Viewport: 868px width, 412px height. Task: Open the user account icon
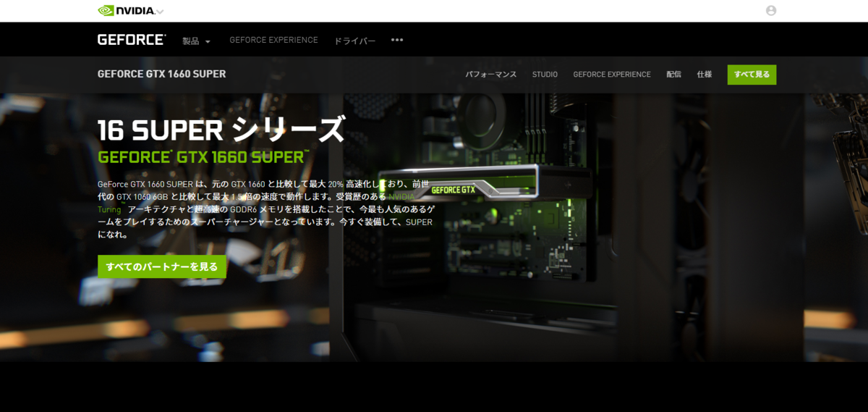pyautogui.click(x=771, y=11)
